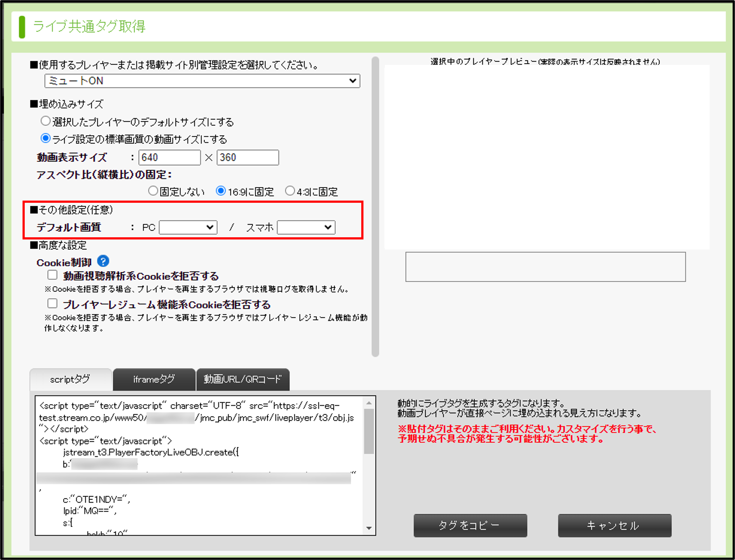Click the red ※貼付タグはそのままご利用ください warning text

point(527,434)
